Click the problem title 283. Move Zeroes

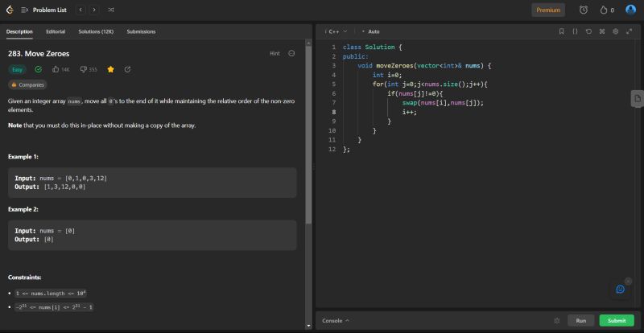click(39, 54)
